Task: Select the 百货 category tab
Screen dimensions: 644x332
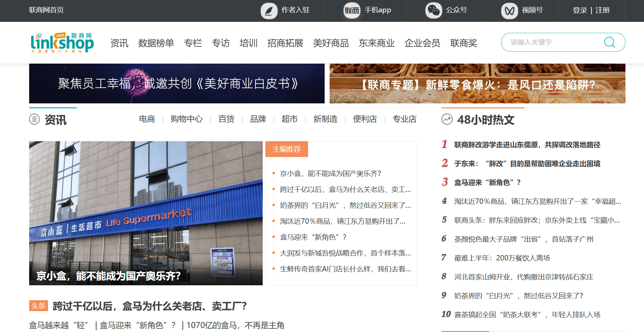Action: (226, 119)
